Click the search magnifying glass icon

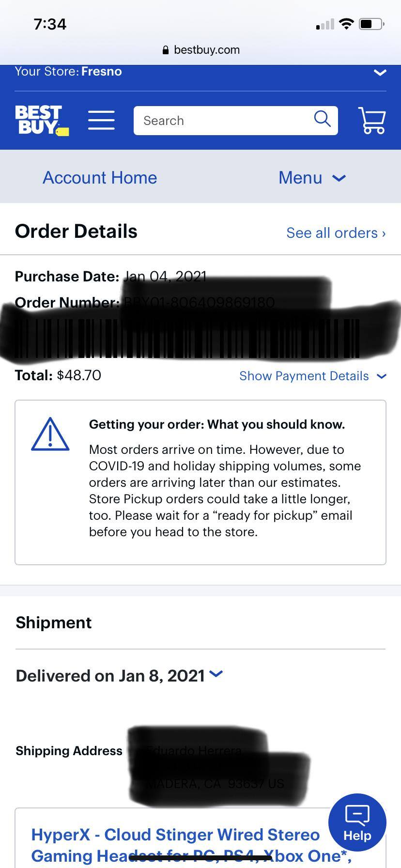click(322, 119)
